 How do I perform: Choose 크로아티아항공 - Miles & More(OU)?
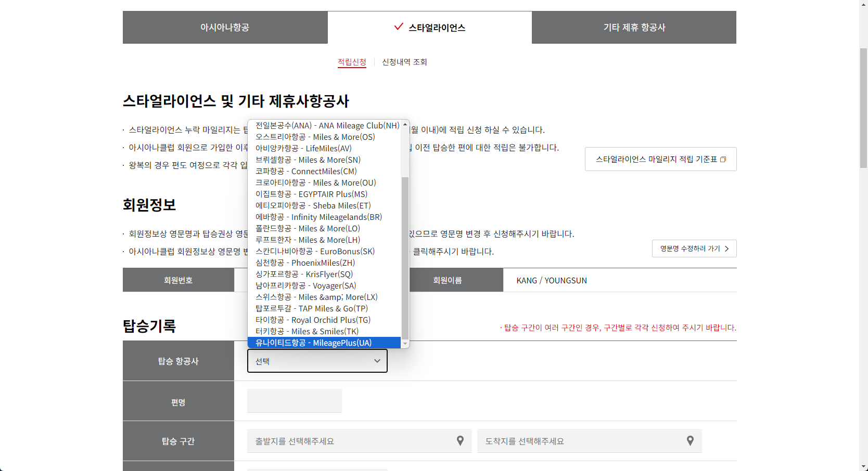pyautogui.click(x=324, y=182)
